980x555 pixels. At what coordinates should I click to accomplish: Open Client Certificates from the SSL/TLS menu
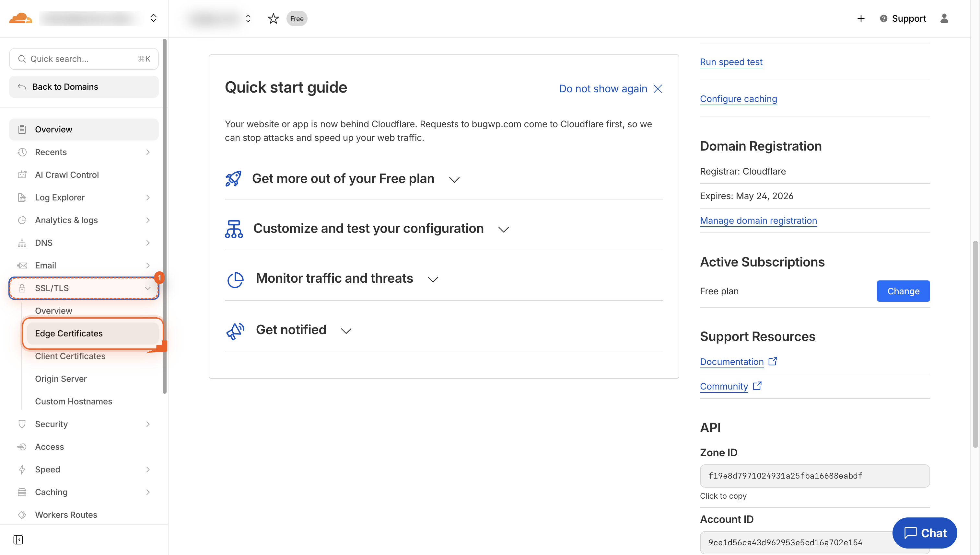(70, 356)
